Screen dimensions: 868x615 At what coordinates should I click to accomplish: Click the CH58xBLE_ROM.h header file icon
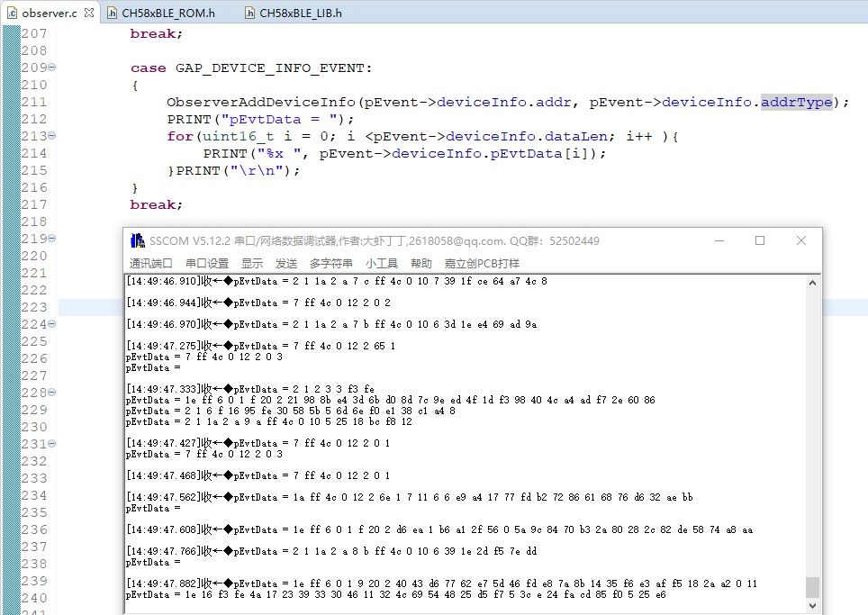[113, 13]
